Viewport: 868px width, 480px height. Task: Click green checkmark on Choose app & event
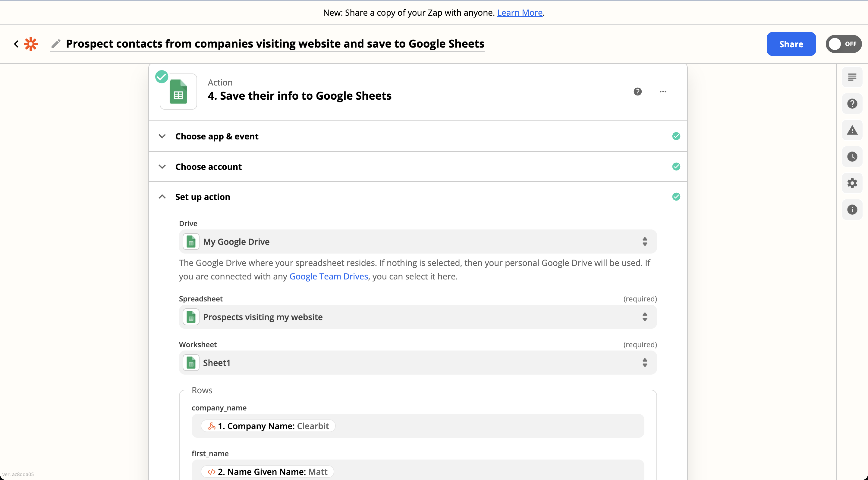tap(676, 136)
